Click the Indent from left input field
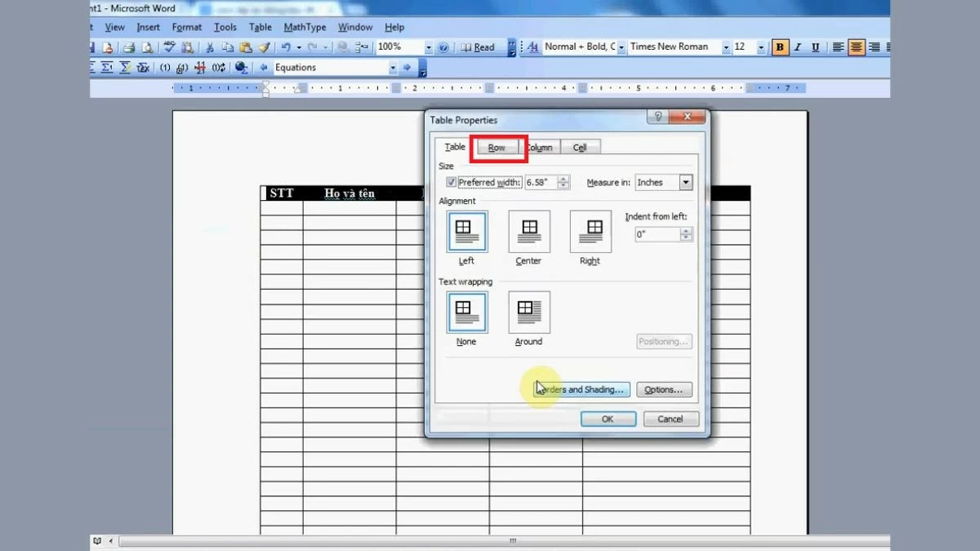The height and width of the screenshot is (551, 980). 653,233
